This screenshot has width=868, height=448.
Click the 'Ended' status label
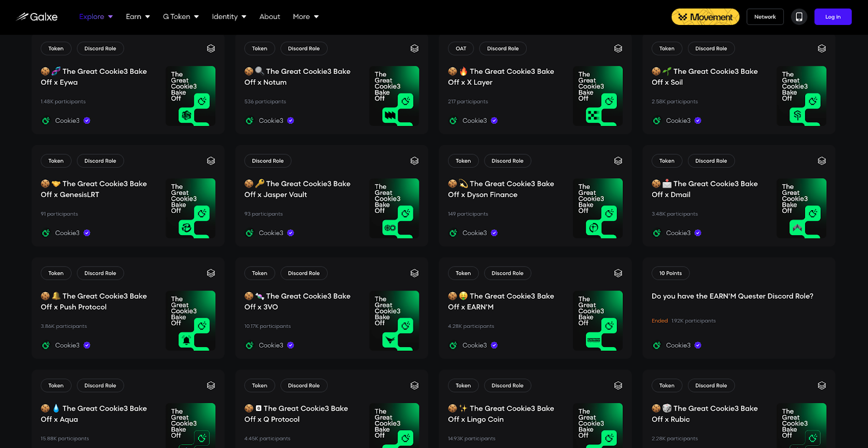click(660, 321)
